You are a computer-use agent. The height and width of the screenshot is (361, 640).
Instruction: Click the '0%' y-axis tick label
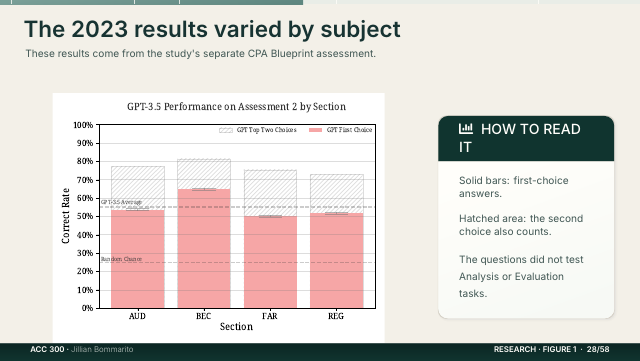87,308
